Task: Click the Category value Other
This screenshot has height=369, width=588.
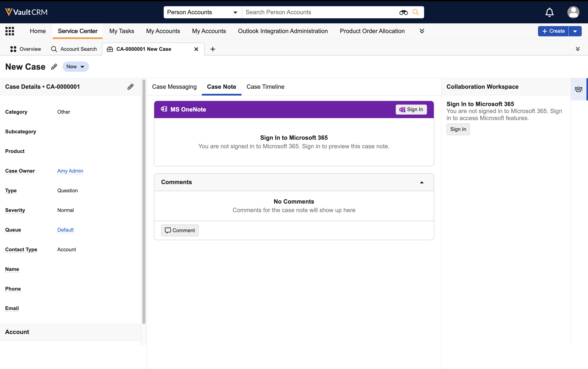Action: tap(64, 112)
